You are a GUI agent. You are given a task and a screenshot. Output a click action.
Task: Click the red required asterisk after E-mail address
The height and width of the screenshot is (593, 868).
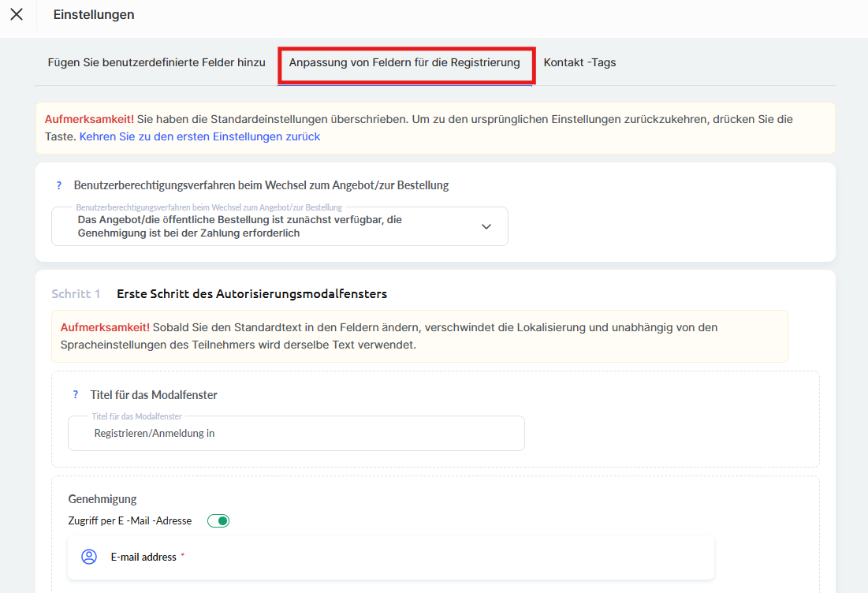tap(183, 556)
